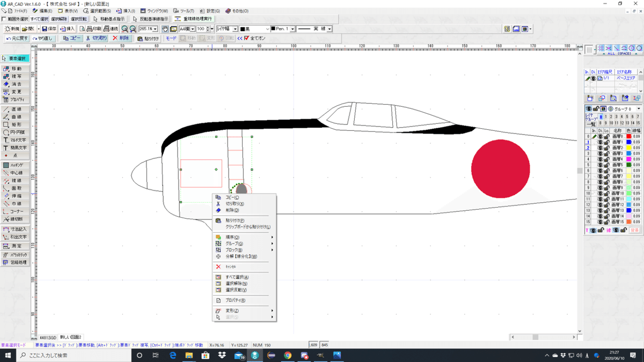The height and width of the screenshot is (362, 644).
Task: Toggle visibility eye of layer 画層3
Action: 601,153
